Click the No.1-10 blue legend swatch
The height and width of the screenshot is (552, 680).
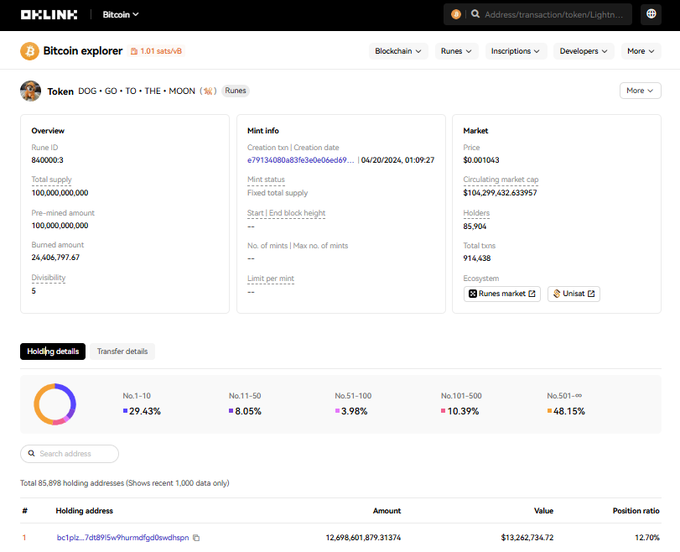click(x=125, y=411)
